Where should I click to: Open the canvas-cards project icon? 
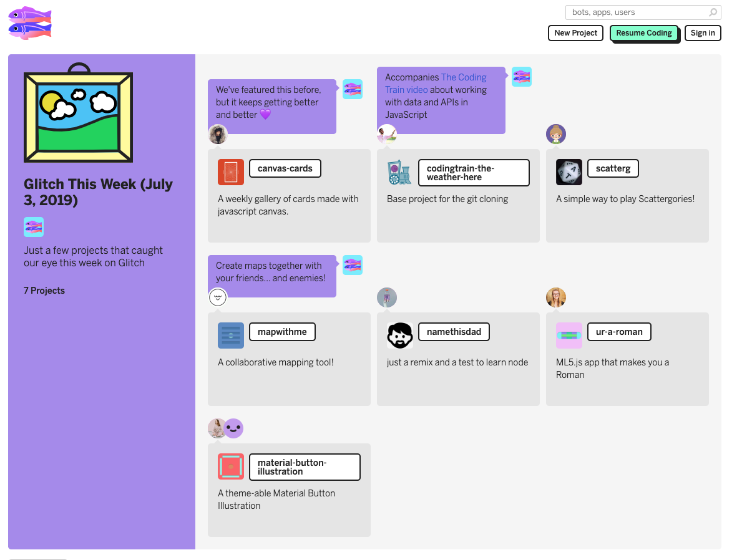pyautogui.click(x=231, y=172)
